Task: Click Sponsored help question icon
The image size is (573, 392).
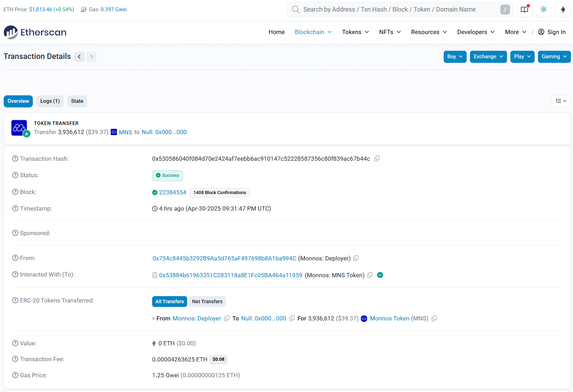Action: [x=15, y=233]
